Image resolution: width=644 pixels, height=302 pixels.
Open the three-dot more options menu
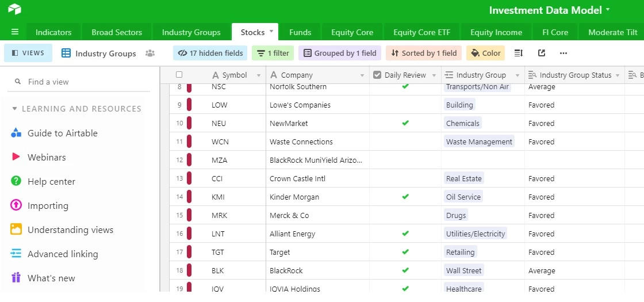tap(563, 53)
